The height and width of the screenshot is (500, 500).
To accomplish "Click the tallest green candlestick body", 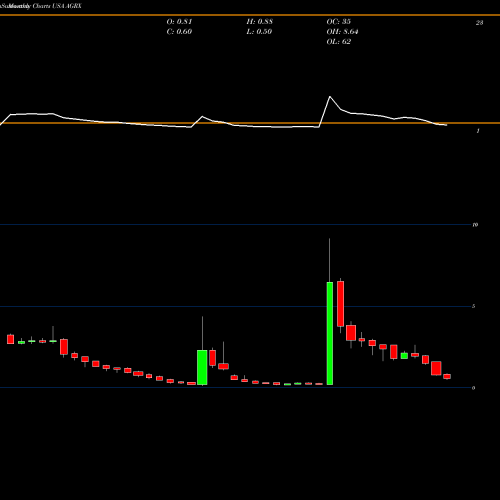I will [330, 333].
